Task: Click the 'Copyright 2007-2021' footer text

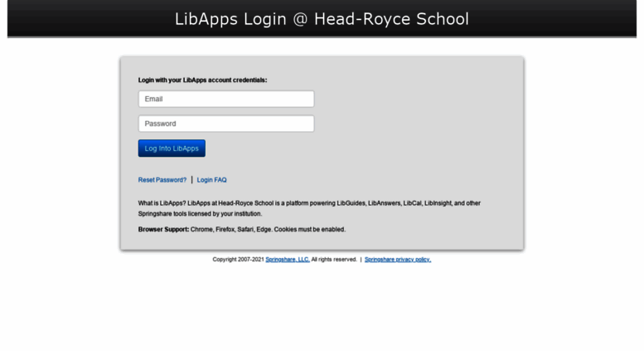Action: 238,260
